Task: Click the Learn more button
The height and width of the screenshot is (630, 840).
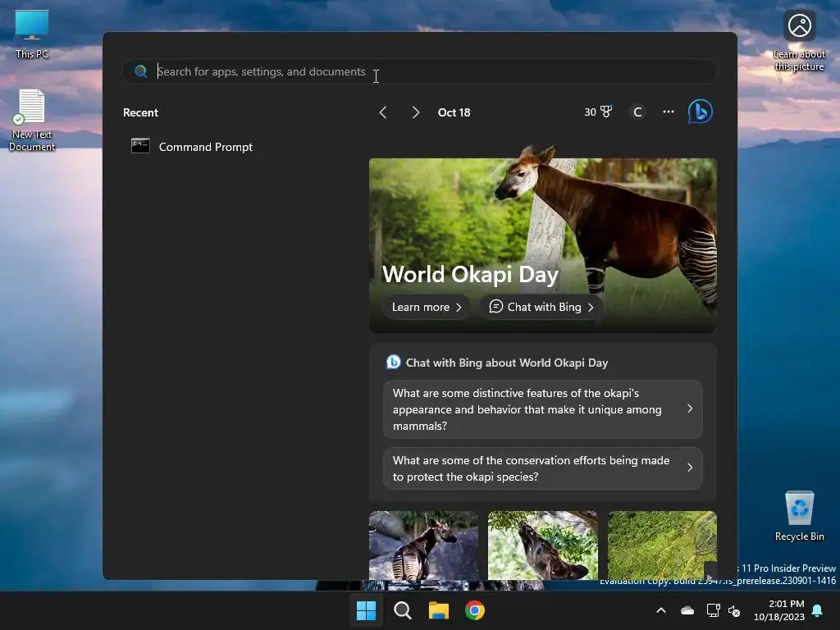Action: (427, 307)
